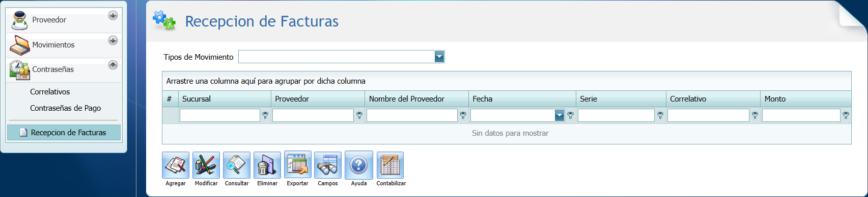Select the Movimientos sidebar heading
Viewport: 868px width, 197px height.
click(x=53, y=45)
